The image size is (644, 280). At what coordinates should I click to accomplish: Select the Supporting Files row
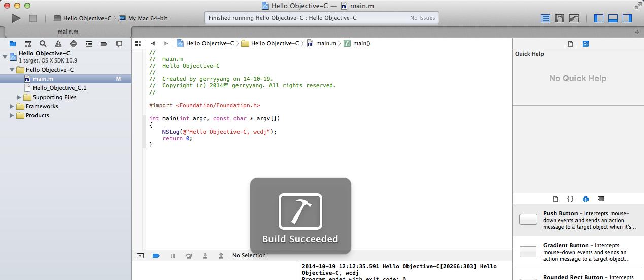[65, 97]
